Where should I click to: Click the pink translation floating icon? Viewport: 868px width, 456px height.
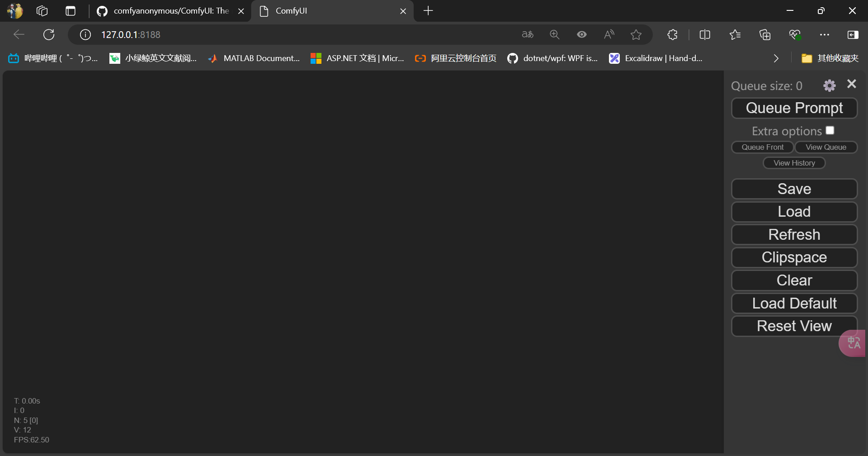[x=853, y=343]
